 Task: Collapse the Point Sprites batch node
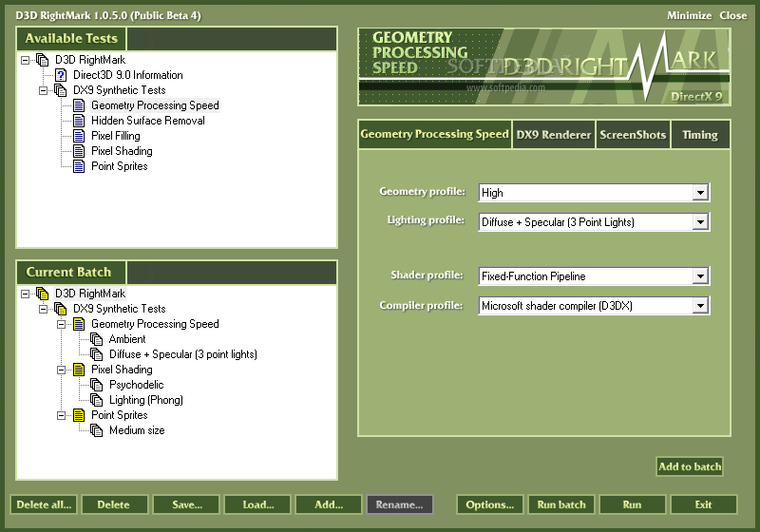[61, 416]
